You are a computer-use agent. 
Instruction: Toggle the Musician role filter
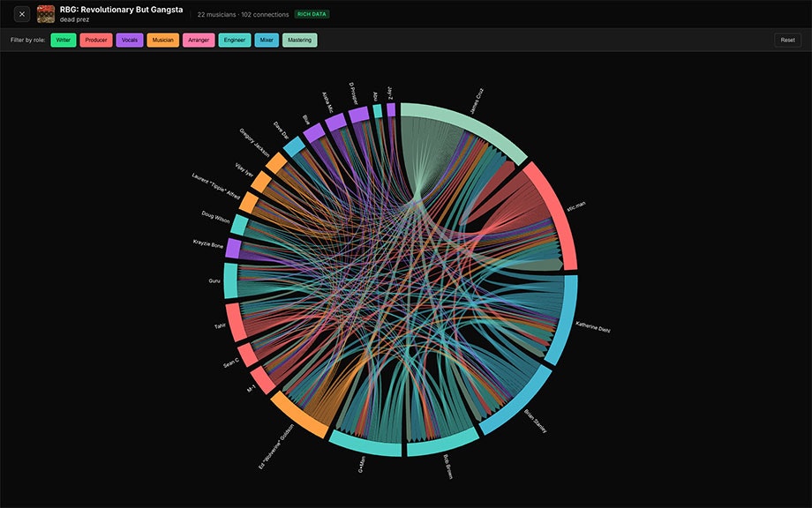pos(162,40)
